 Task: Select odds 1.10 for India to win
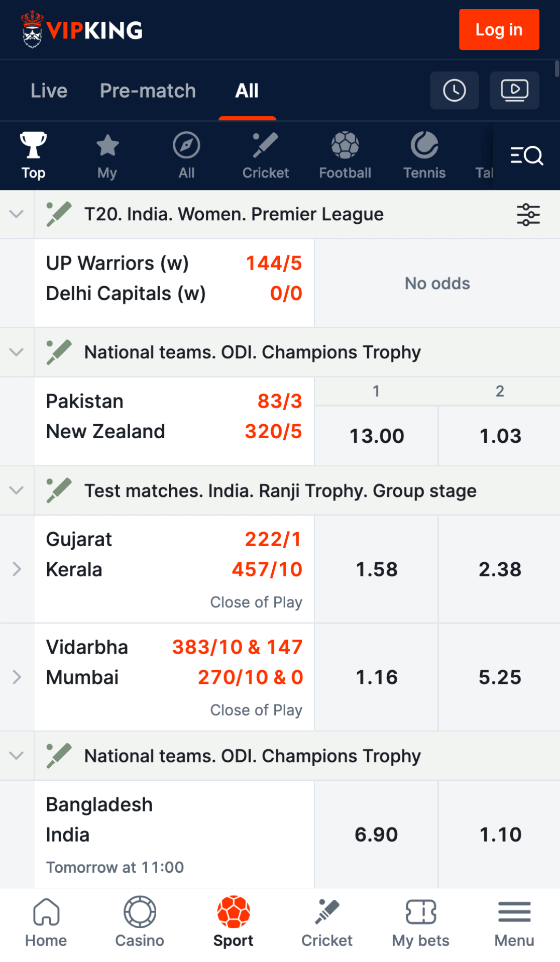(499, 834)
